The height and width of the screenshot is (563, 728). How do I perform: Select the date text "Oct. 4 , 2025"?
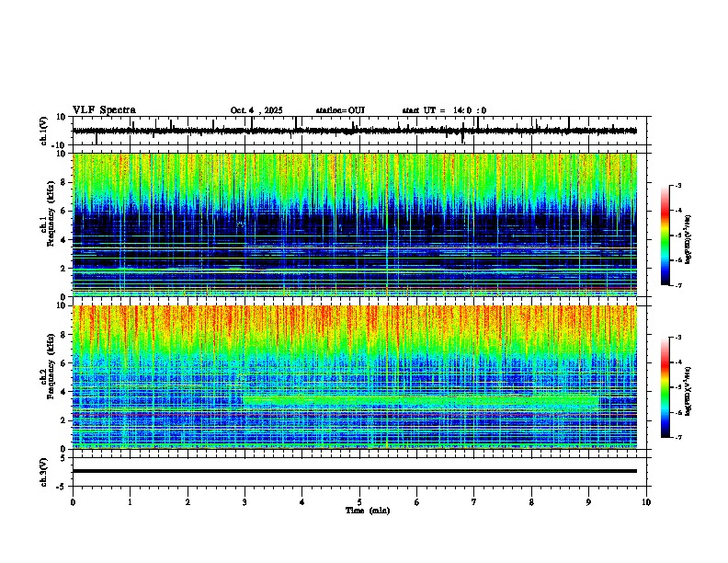(256, 110)
